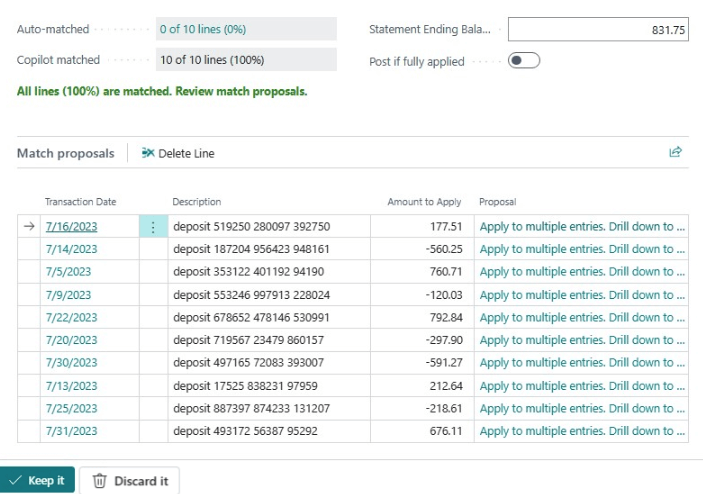Click the row selector arrow for 7/16/2023
The image size is (703, 494).
click(29, 227)
